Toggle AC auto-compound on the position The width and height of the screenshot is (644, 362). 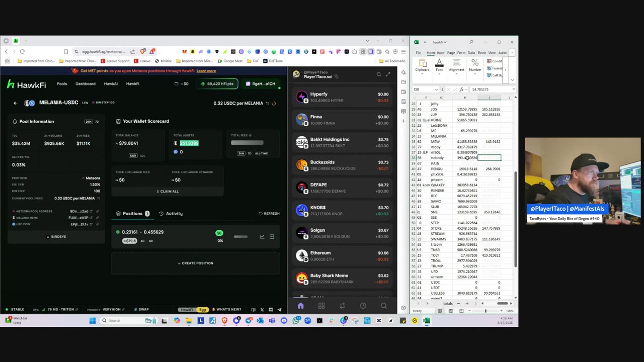point(142,241)
